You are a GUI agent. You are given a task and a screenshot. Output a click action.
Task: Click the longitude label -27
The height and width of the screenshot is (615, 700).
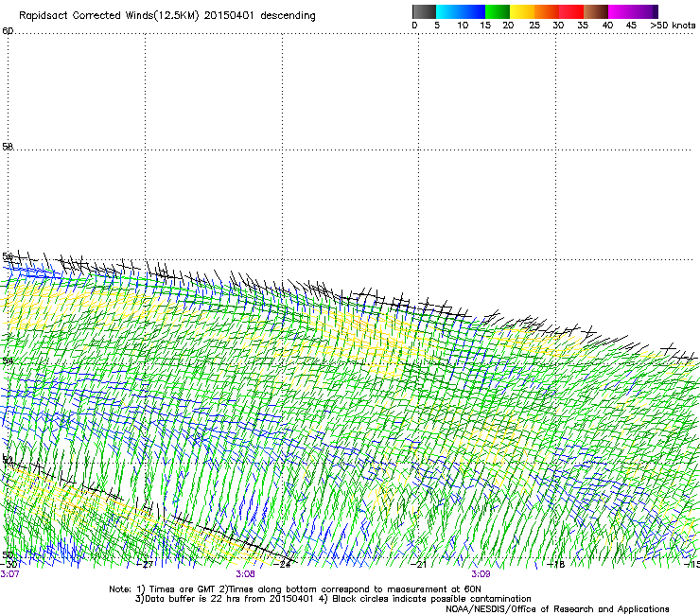[x=146, y=565]
